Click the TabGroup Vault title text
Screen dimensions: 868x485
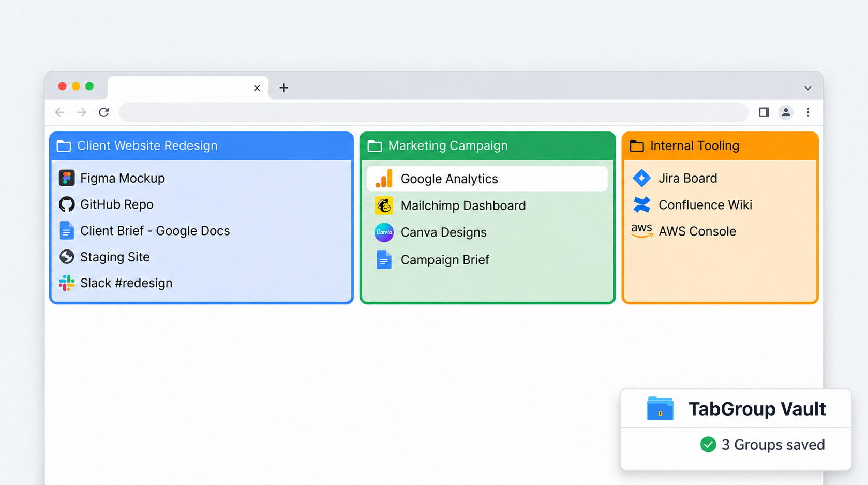point(757,409)
